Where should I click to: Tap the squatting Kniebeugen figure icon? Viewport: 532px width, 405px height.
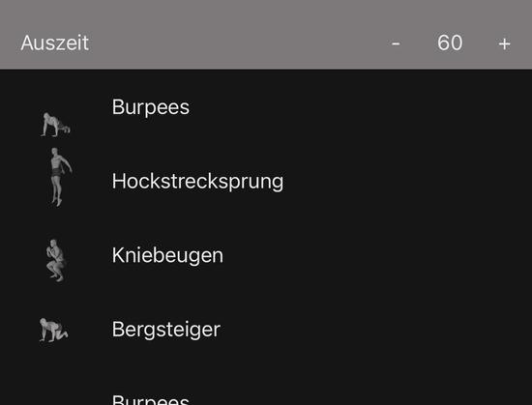[55, 260]
